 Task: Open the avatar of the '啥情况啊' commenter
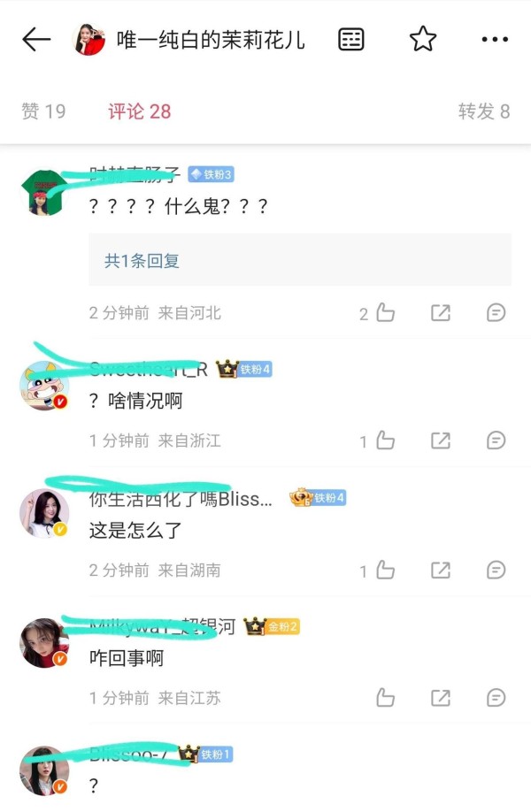pyautogui.click(x=44, y=386)
